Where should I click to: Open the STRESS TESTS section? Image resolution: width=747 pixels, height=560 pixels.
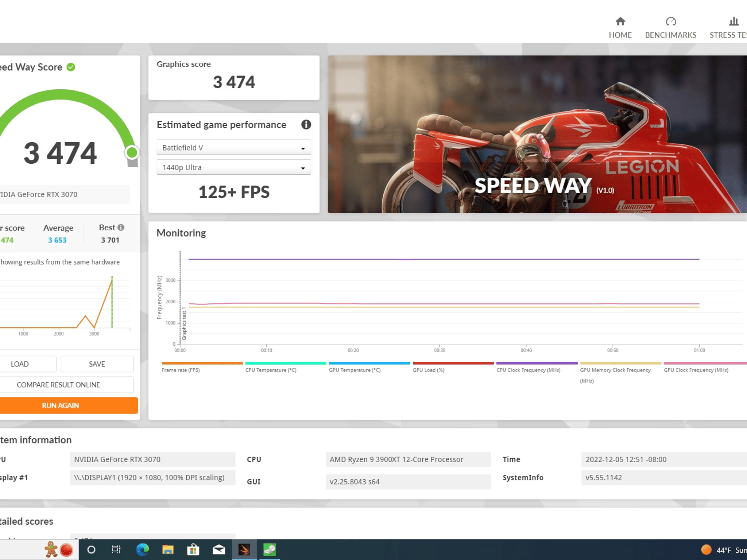[x=728, y=28]
